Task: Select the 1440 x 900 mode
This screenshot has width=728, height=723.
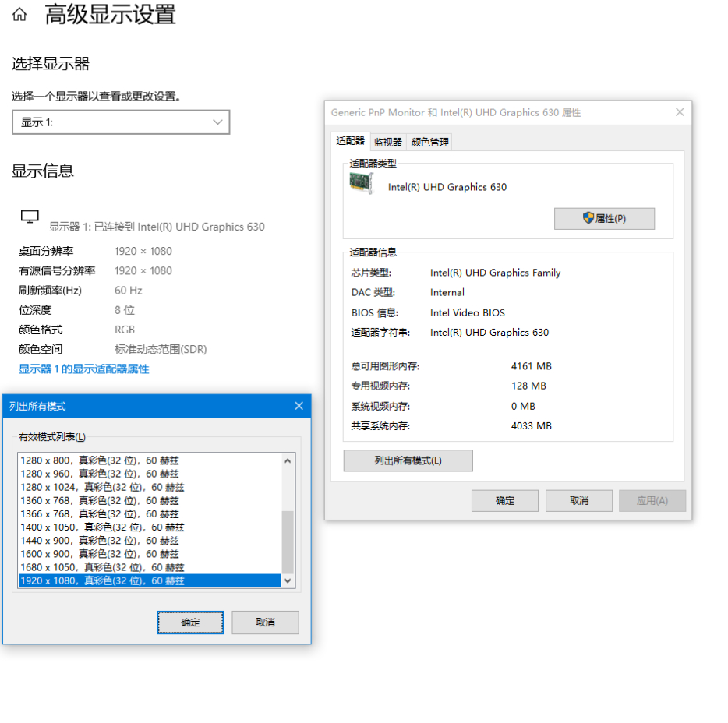Action: coord(150,541)
